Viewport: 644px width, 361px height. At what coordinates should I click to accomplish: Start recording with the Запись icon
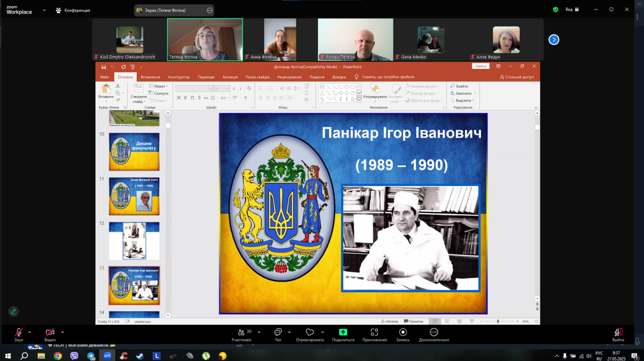click(403, 332)
